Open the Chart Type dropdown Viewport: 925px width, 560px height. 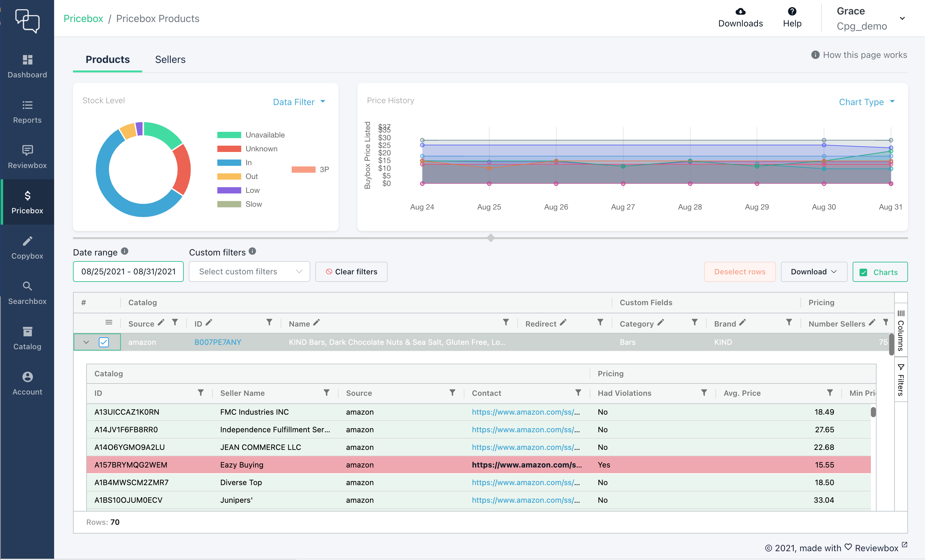click(x=866, y=102)
